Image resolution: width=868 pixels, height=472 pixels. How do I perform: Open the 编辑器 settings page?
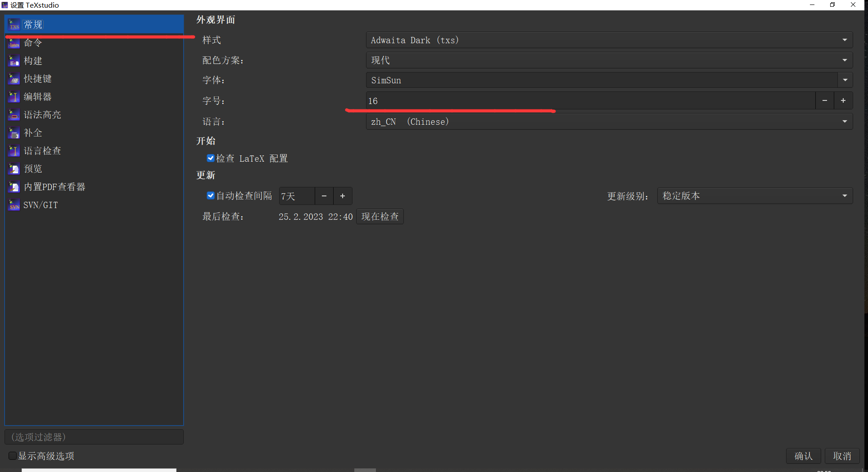(x=94, y=97)
